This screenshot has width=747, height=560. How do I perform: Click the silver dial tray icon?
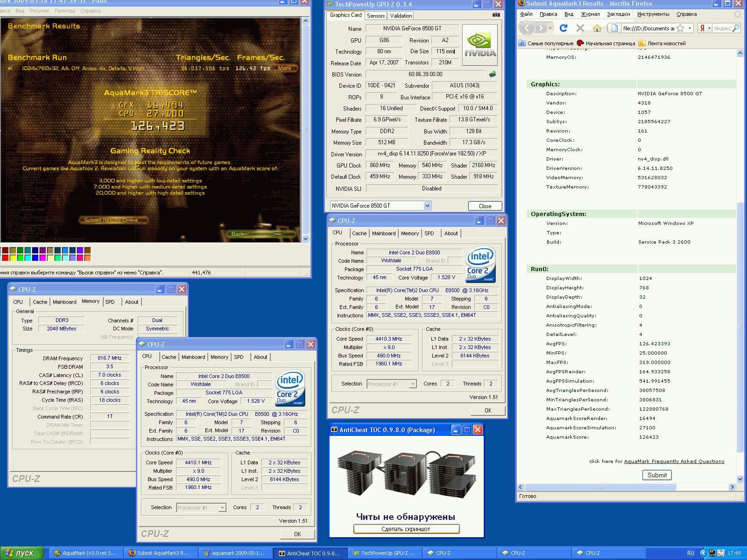(721, 553)
